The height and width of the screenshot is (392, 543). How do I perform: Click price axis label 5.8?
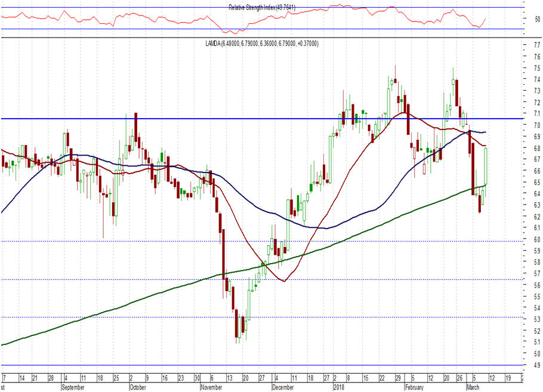coord(537,262)
